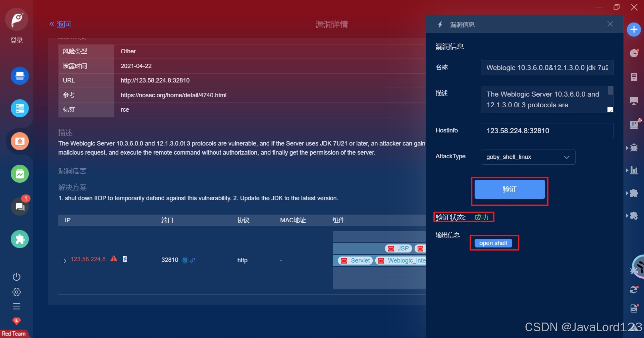Viewport: 644px width, 338px height.
Task: Click the open shell button
Action: click(493, 243)
